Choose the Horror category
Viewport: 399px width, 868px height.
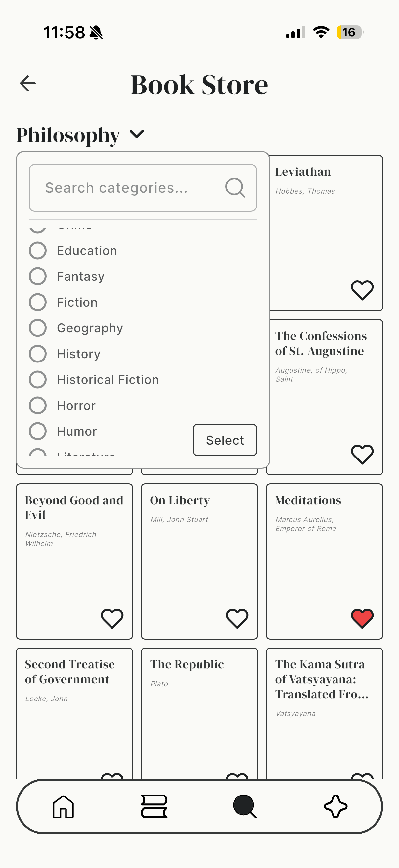pos(38,405)
